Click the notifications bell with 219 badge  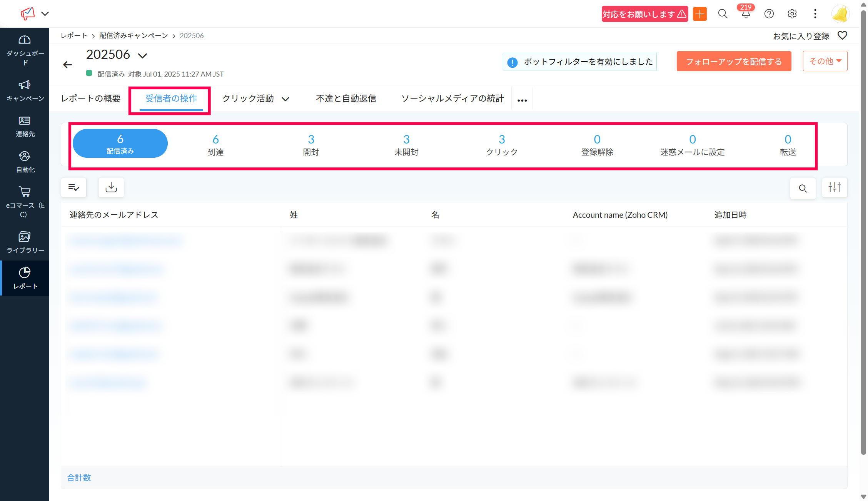coord(746,14)
